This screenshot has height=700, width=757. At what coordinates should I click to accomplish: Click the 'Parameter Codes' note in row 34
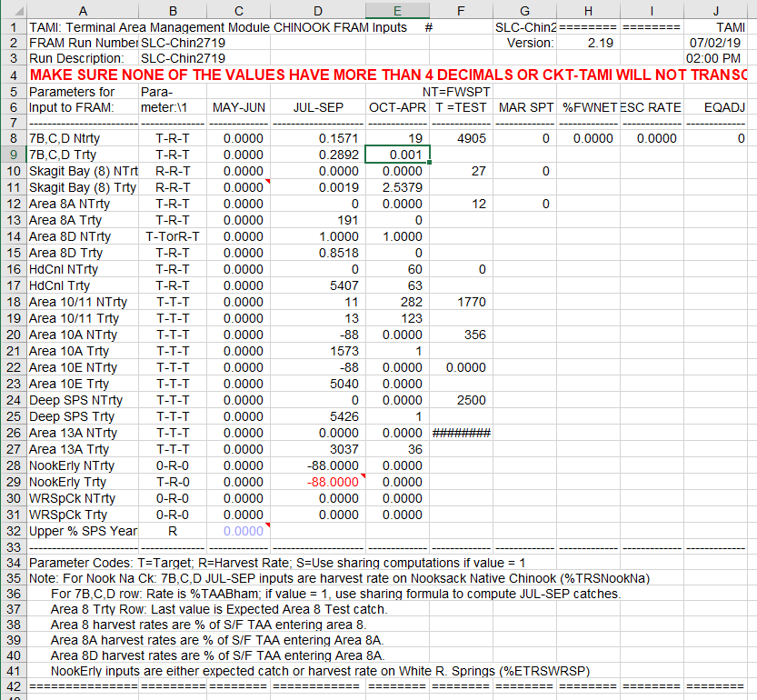pos(276,563)
